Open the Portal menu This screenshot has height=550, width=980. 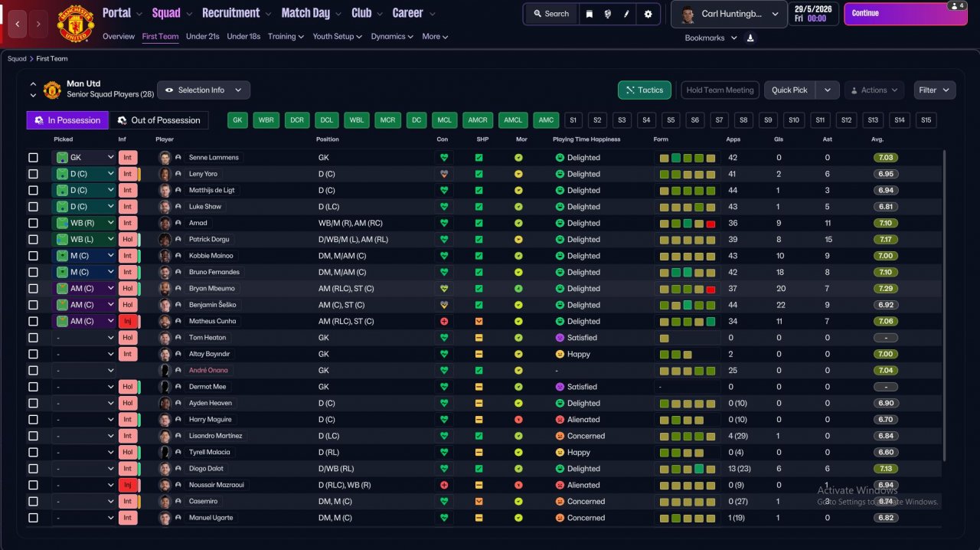pos(122,13)
